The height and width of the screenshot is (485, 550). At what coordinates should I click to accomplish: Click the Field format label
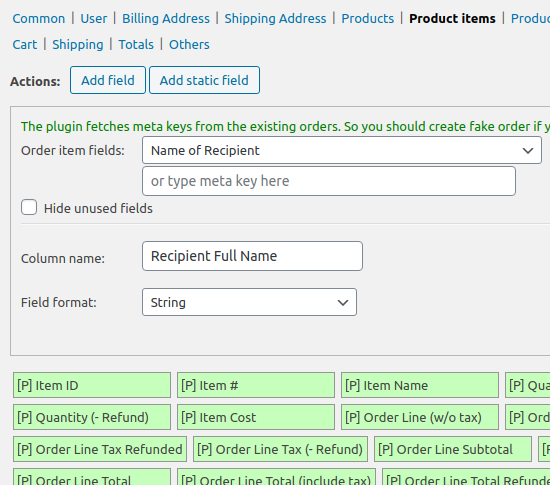pos(59,303)
